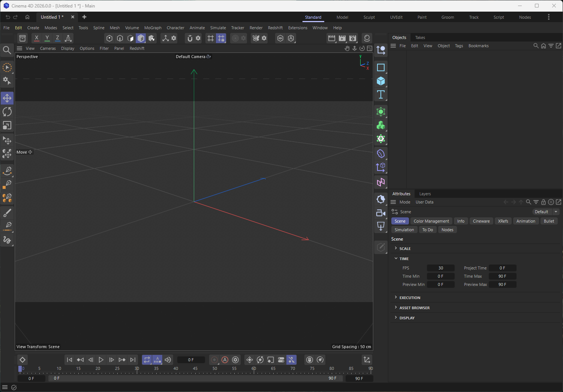Toggle snapping enable magnet icon
This screenshot has height=392, width=563.
pos(190,38)
